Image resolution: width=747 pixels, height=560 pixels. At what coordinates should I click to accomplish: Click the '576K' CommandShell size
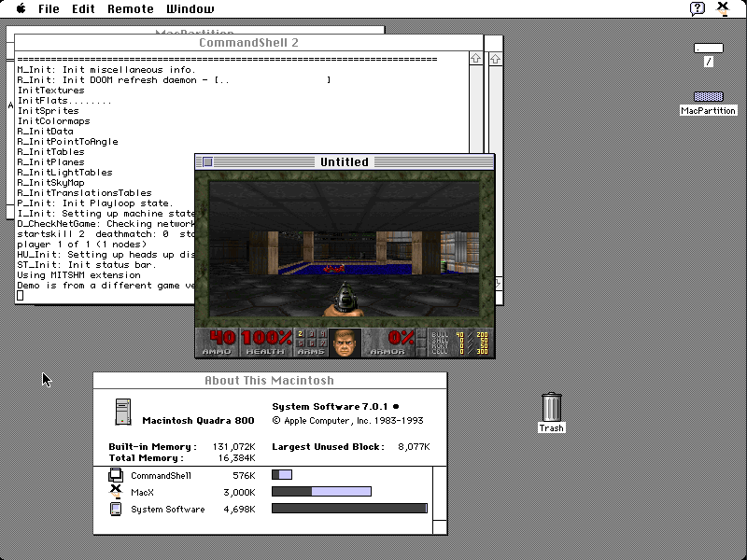pyautogui.click(x=244, y=475)
